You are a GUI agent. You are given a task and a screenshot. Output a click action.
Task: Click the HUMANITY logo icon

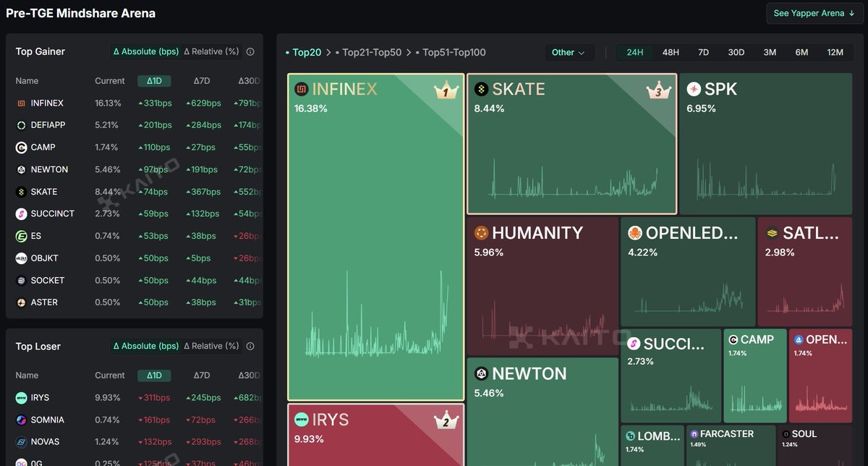pos(481,234)
